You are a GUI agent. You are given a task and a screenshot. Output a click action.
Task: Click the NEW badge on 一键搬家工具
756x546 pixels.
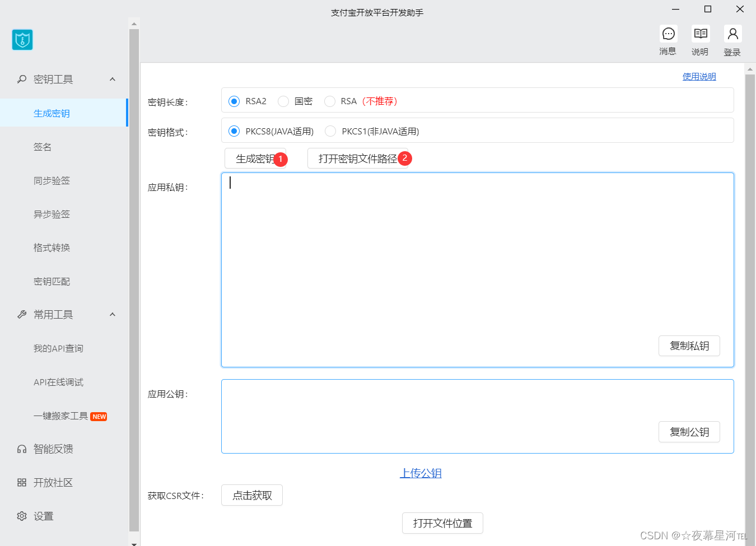pos(99,417)
